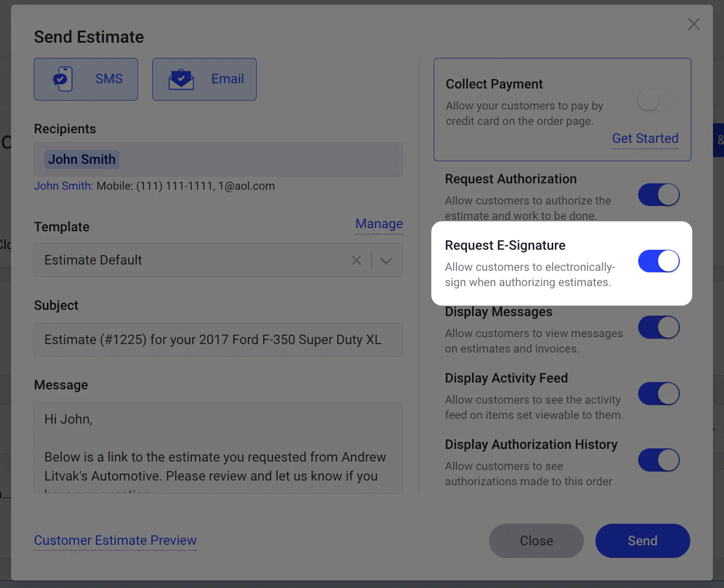This screenshot has height=588, width=724.
Task: Expand the Template dropdown chevron
Action: [386, 260]
